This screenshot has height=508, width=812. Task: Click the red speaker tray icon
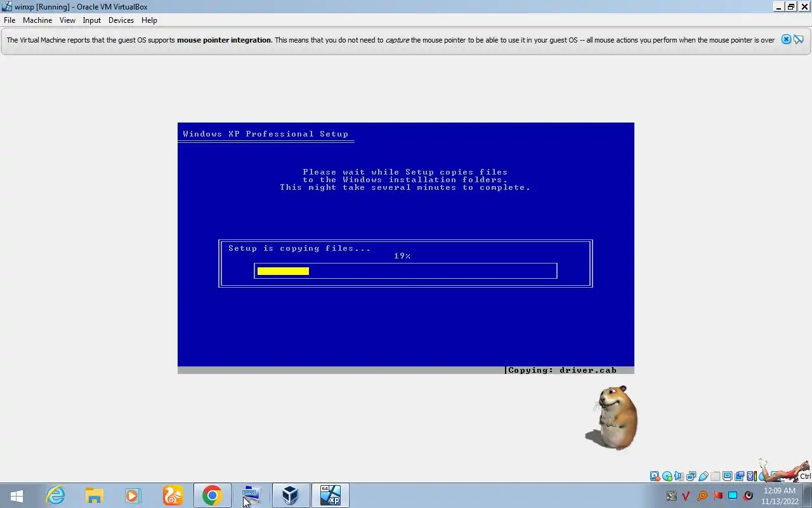748,495
